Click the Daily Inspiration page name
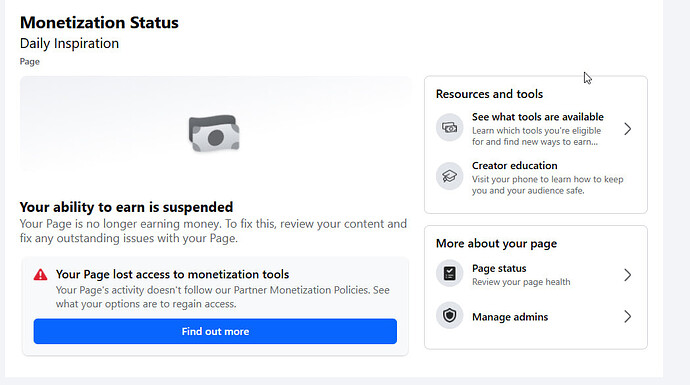690x385 pixels. [x=70, y=44]
